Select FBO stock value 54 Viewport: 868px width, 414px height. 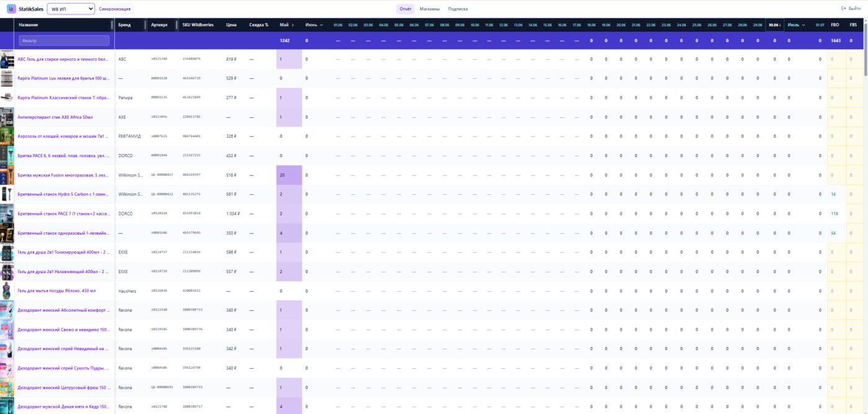(834, 233)
